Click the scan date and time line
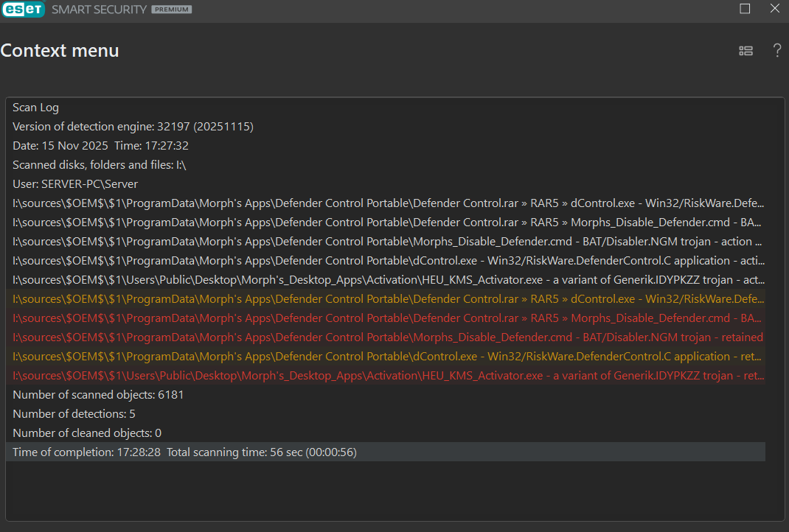789x532 pixels. (x=100, y=146)
